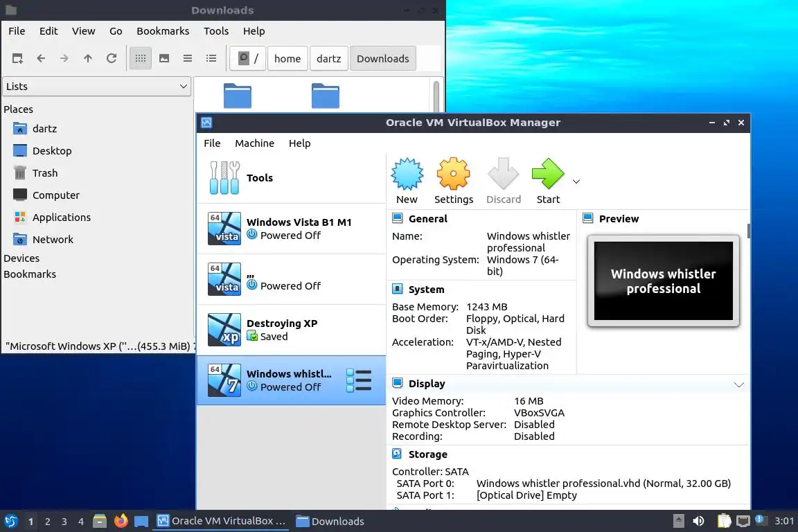Open the Start button dropdown arrow

coord(576,181)
